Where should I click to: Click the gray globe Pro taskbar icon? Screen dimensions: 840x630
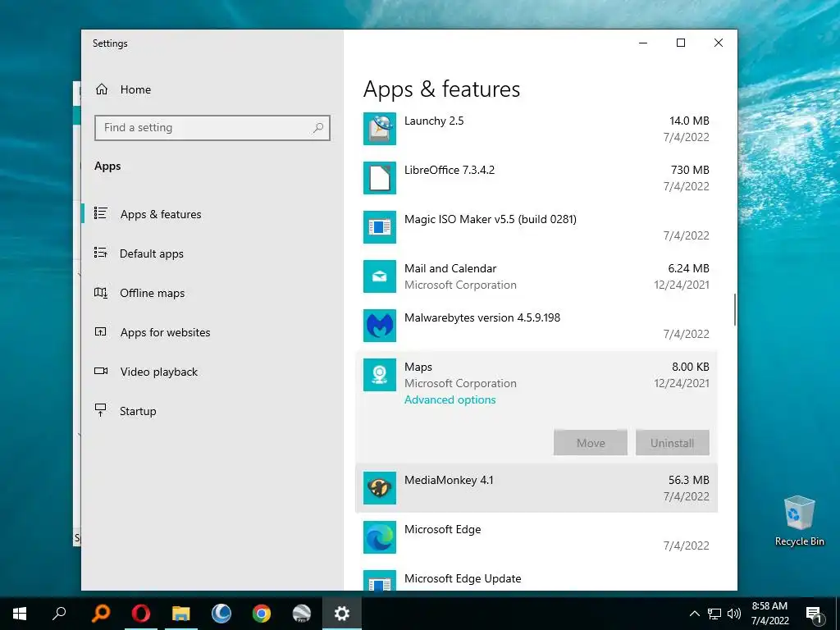[x=302, y=614]
